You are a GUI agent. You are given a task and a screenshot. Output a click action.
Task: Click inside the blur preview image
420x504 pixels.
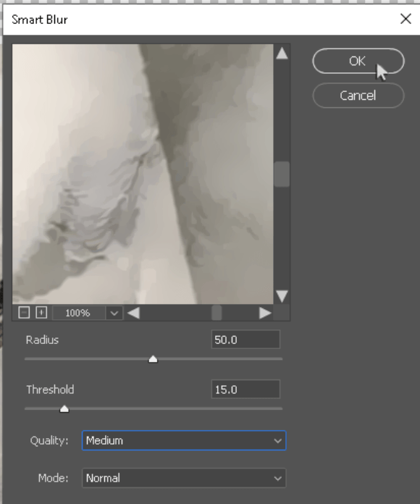143,174
